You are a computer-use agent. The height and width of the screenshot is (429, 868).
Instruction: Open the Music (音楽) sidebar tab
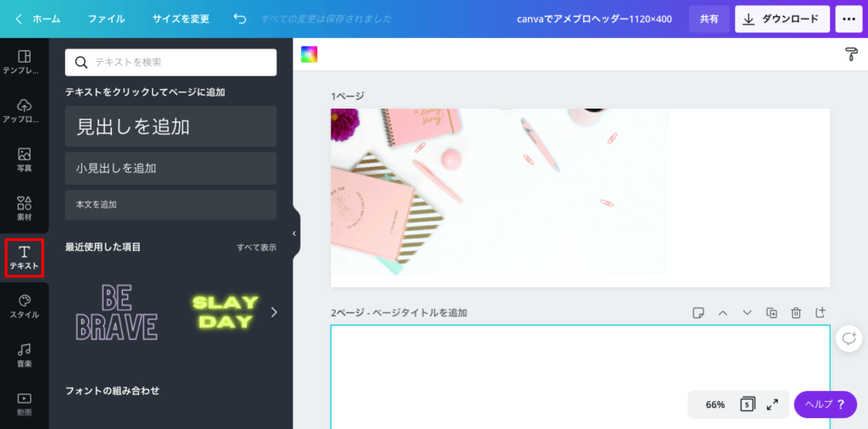tap(25, 355)
